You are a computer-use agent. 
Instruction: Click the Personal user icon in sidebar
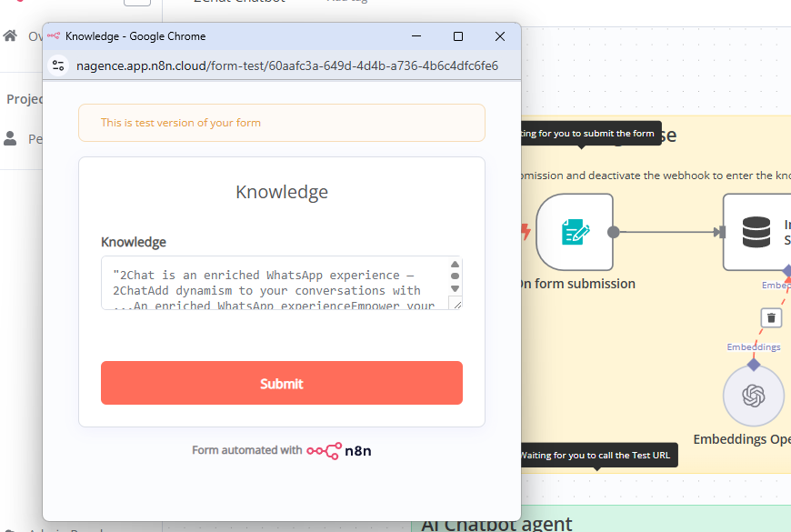pyautogui.click(x=10, y=138)
